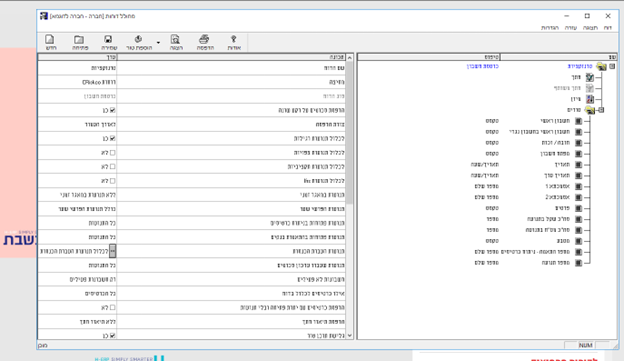Select the טרנזקציות root folder icon
Screen dimensions: 624x361
click(x=601, y=66)
